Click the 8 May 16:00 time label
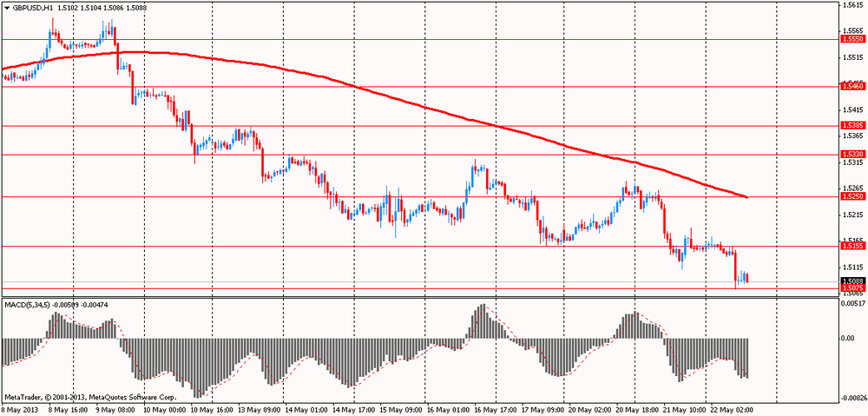This screenshot has width=868, height=416. point(68,410)
